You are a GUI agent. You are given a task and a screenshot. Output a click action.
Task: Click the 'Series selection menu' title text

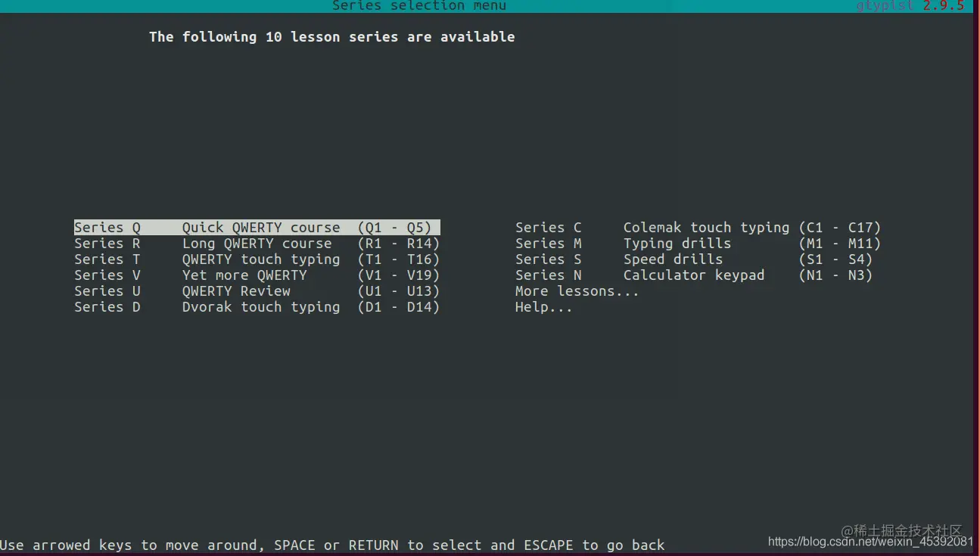point(419,5)
